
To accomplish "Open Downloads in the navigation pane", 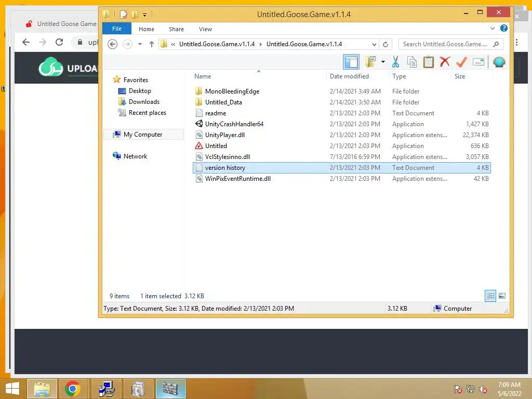I will click(144, 102).
